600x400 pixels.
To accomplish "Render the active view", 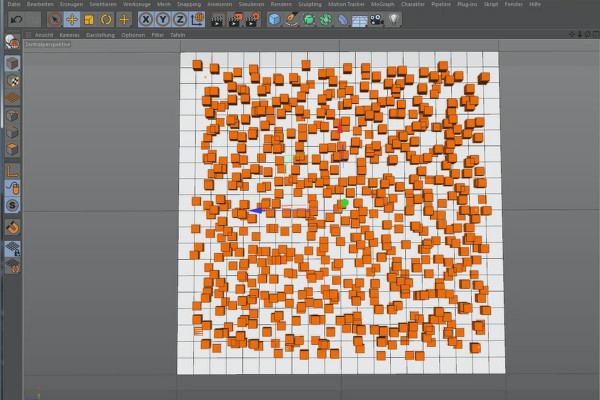I will coord(217,20).
